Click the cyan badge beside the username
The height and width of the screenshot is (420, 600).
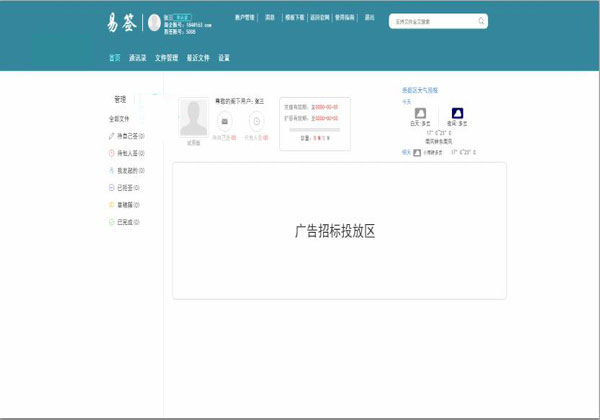[x=183, y=18]
